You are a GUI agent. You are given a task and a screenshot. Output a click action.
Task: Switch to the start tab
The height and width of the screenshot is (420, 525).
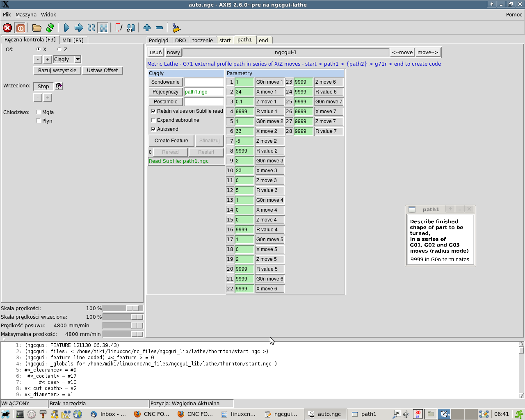pos(225,40)
